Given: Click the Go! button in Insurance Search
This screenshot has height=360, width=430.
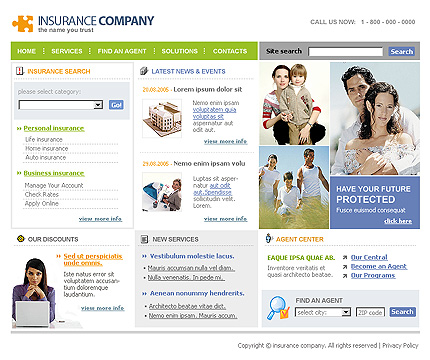Looking at the screenshot, I should pos(116,105).
